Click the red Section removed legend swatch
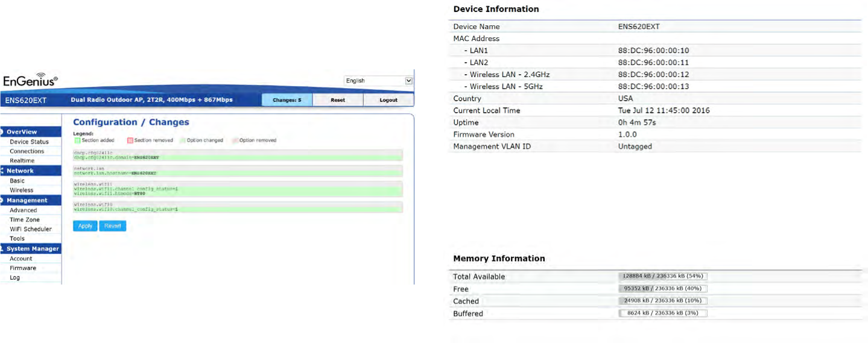The height and width of the screenshot is (343, 868). click(130, 140)
